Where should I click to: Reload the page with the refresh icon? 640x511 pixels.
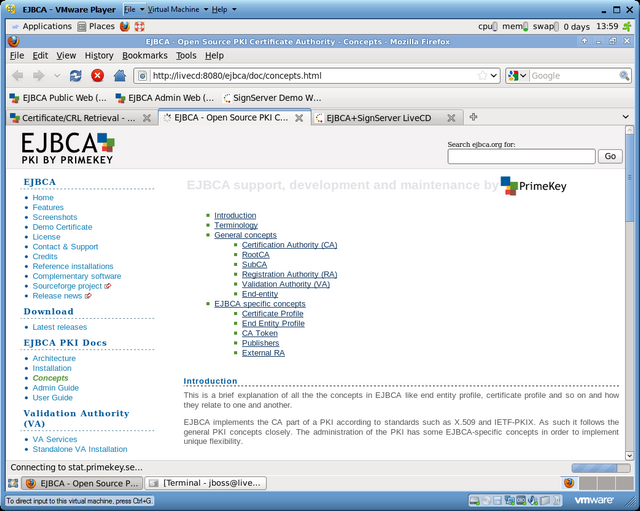coord(76,76)
